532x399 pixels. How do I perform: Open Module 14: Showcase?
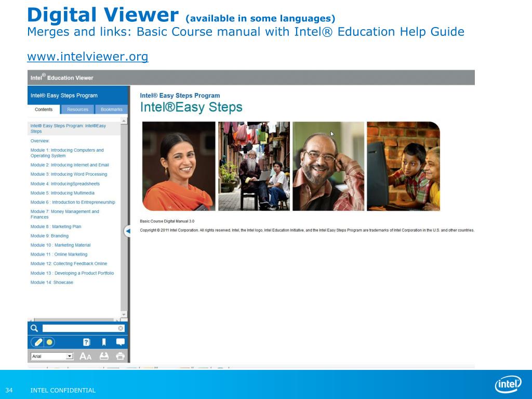[51, 282]
